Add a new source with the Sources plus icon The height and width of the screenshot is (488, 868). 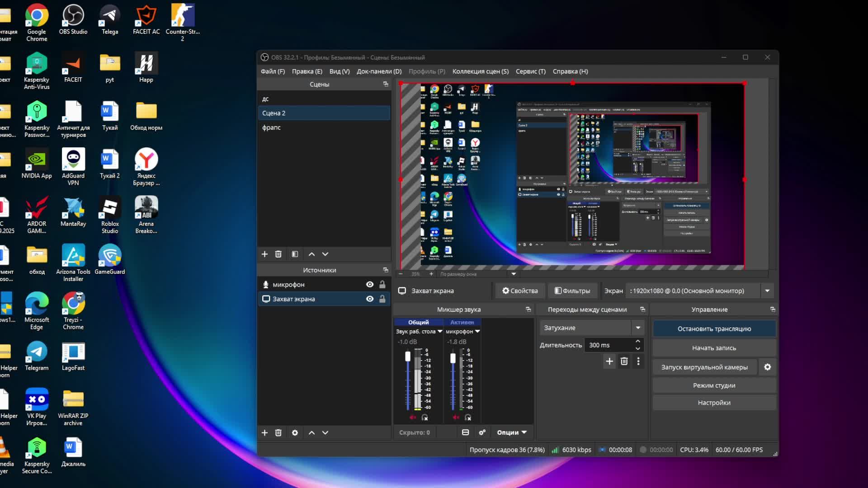click(264, 432)
